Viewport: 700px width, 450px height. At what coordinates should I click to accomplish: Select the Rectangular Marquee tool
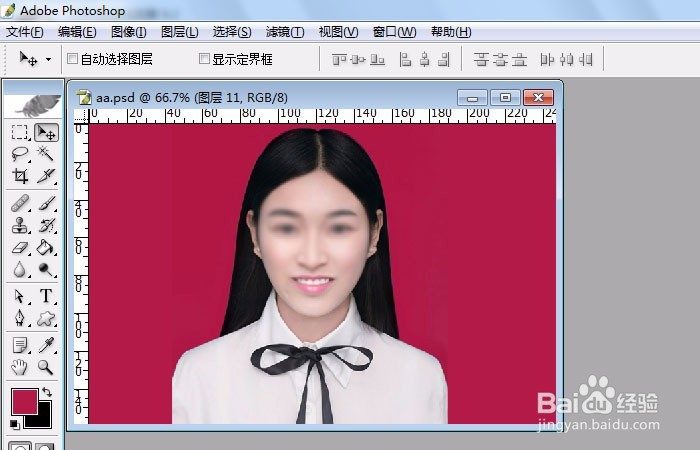[x=19, y=133]
